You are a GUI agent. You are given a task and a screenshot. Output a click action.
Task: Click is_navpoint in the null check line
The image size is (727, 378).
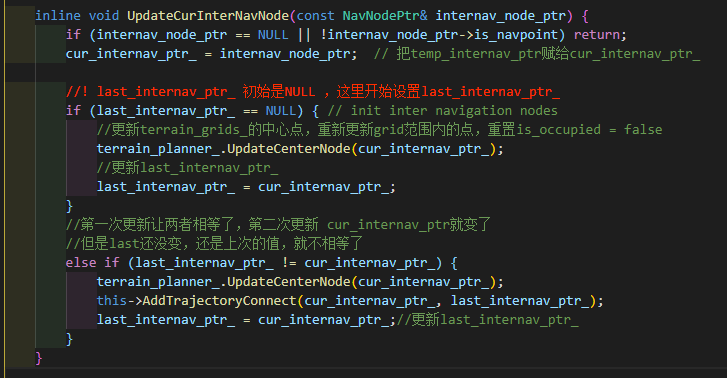[516, 35]
